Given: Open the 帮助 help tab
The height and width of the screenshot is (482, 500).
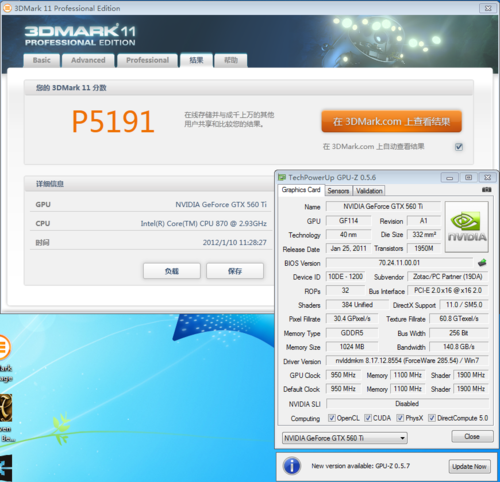Looking at the screenshot, I should pos(231,60).
